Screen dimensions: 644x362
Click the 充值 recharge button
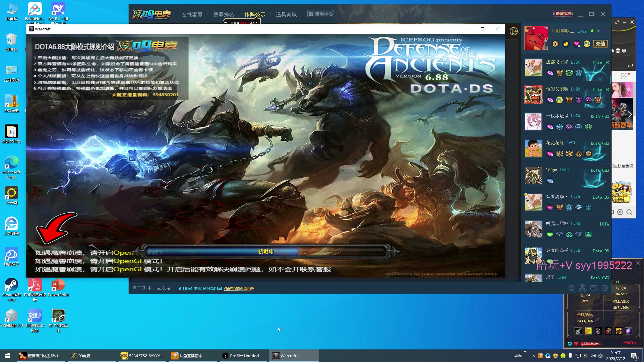click(600, 44)
